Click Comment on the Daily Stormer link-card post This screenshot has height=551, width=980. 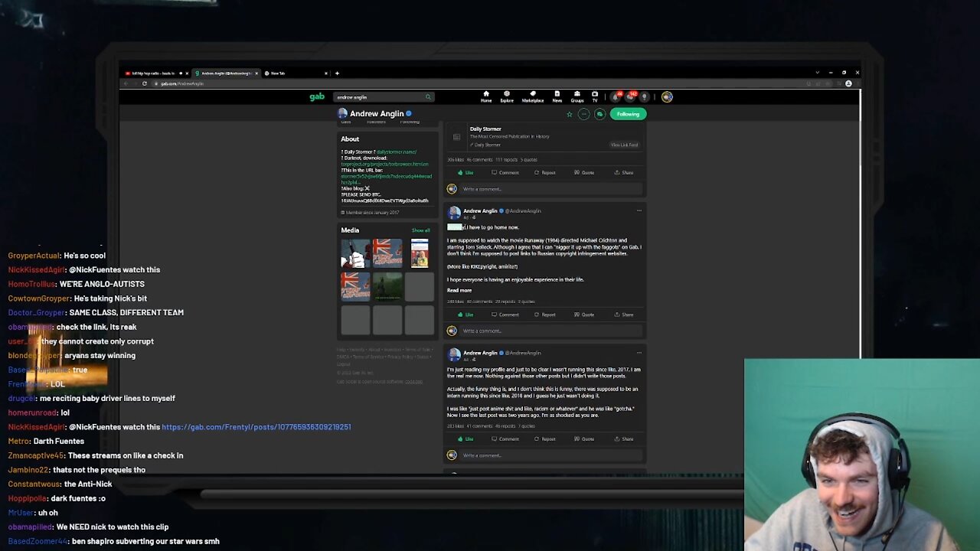pos(505,172)
